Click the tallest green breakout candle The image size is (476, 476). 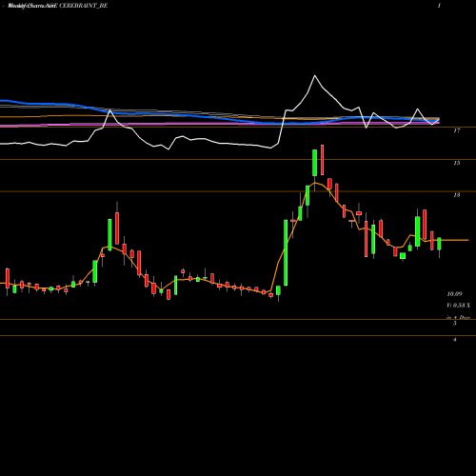[286, 252]
